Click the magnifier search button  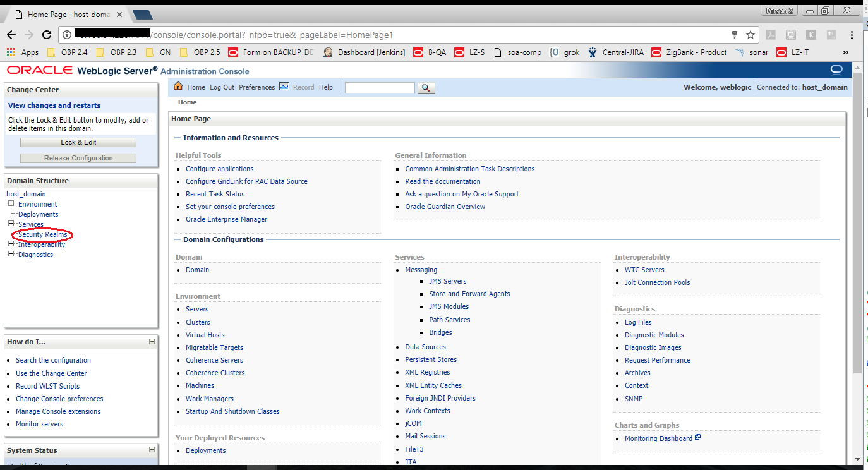pos(426,88)
